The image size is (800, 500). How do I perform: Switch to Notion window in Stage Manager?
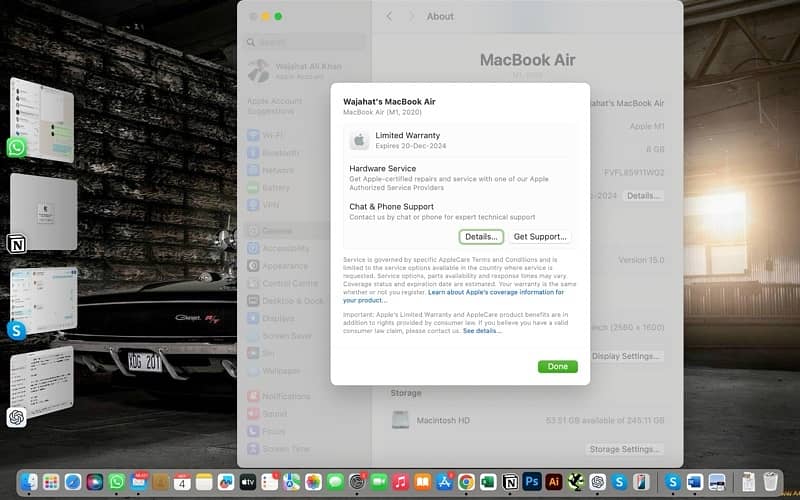(42, 212)
